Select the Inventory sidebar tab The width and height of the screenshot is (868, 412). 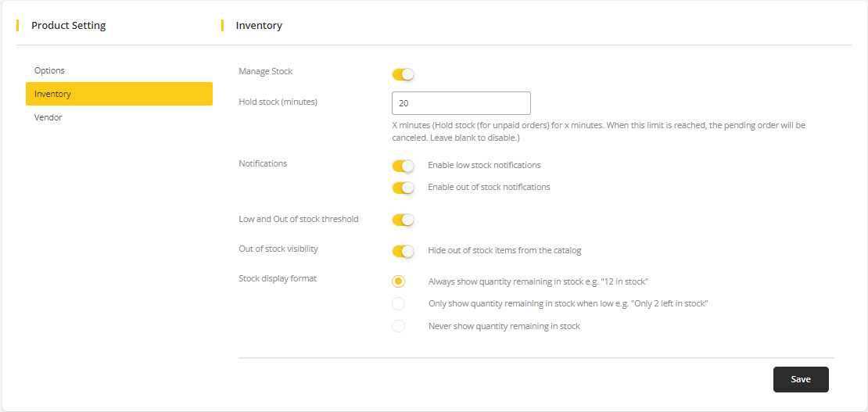point(119,94)
